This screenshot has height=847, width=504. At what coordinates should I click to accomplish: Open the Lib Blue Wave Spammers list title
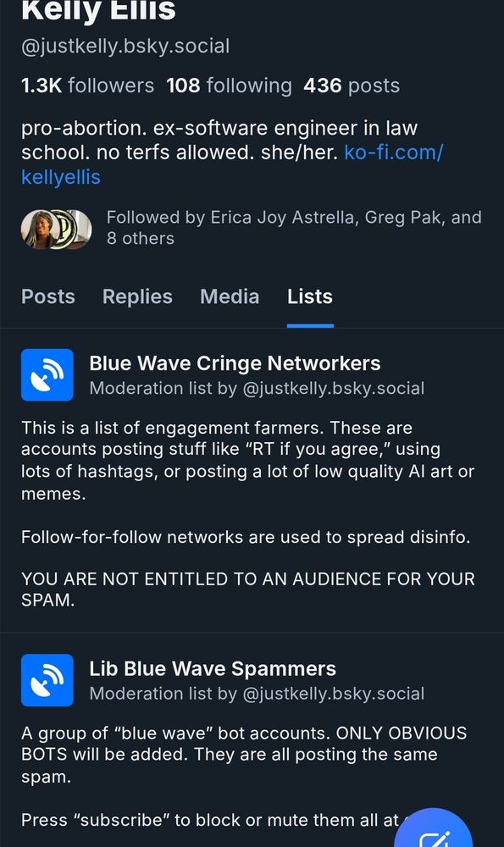click(212, 668)
